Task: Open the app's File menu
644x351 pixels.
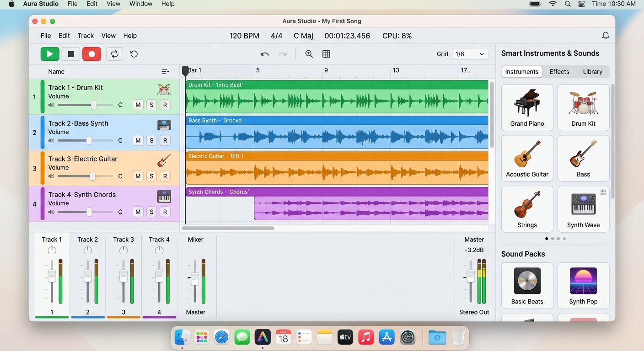Action: coord(46,36)
